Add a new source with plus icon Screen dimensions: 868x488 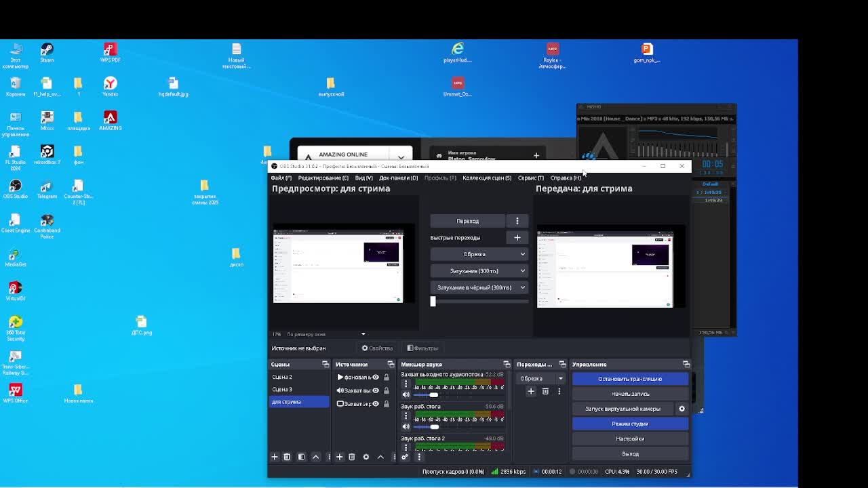tap(340, 457)
